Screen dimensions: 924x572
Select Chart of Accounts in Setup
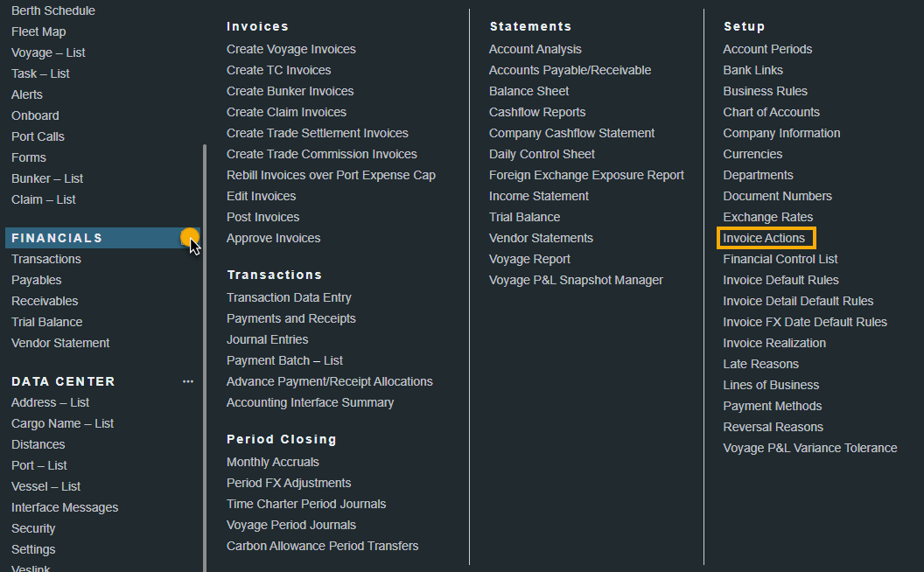point(771,112)
